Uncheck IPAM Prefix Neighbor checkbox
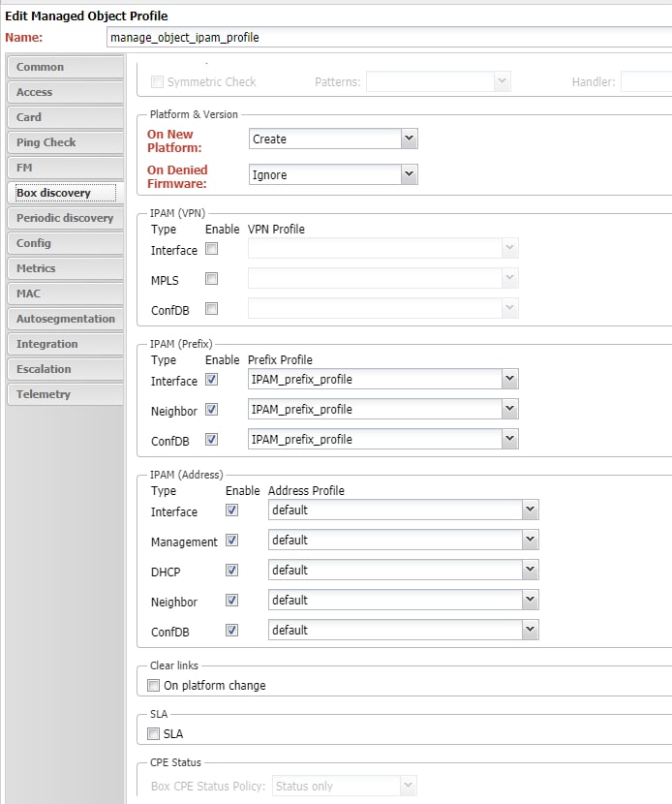The height and width of the screenshot is (804, 672). coord(211,409)
